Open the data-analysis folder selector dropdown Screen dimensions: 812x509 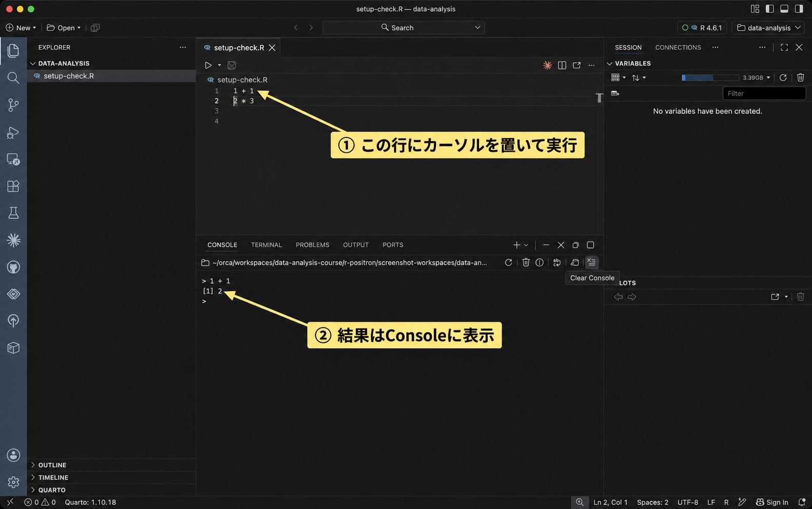pos(768,28)
